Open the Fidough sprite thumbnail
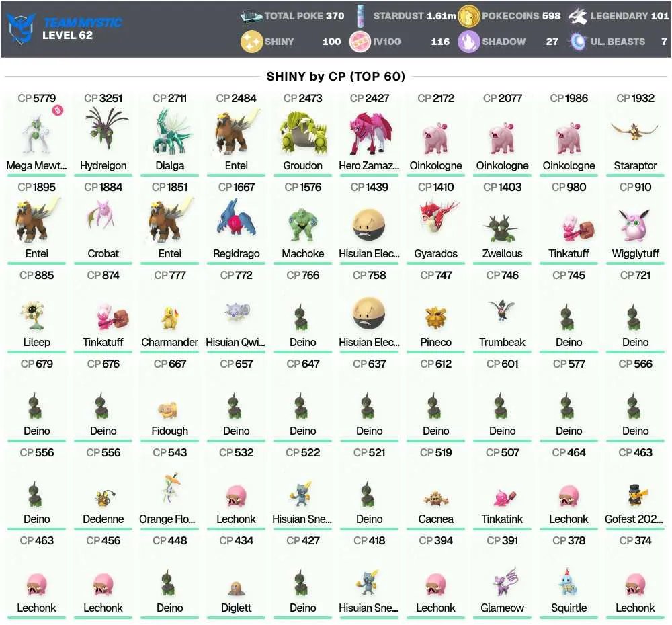Image resolution: width=672 pixels, height=625 pixels. [168, 411]
